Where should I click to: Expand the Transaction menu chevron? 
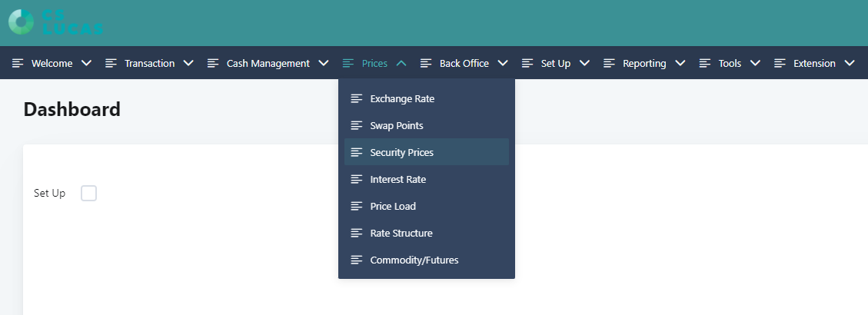click(188, 63)
